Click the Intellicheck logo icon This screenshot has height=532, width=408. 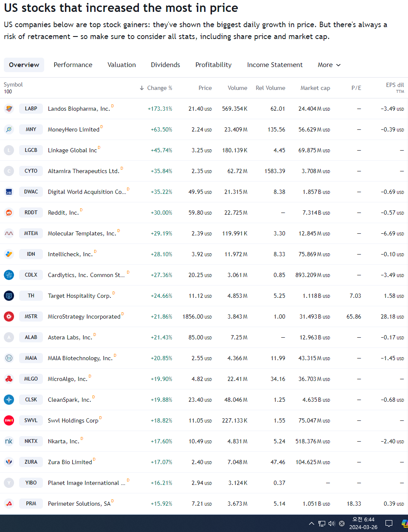[9, 254]
